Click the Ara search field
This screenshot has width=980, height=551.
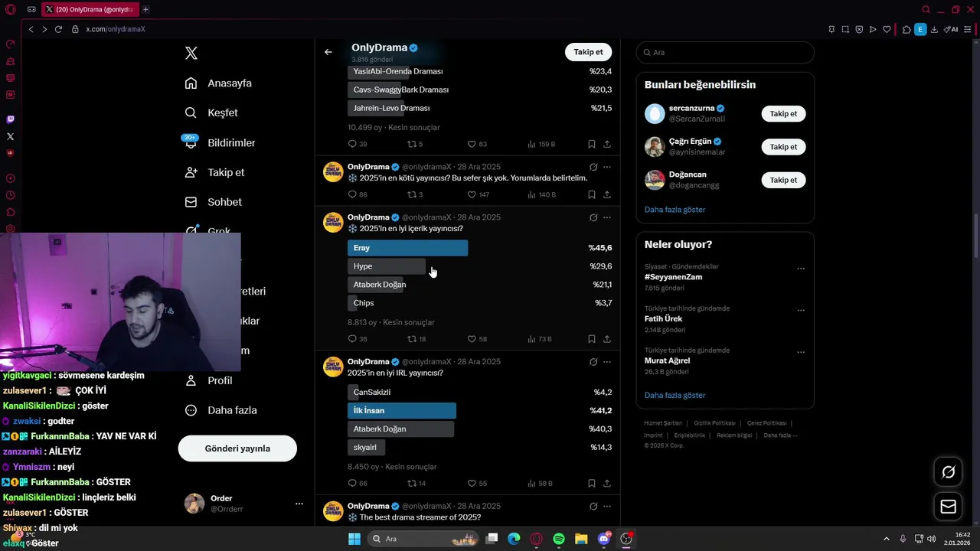pyautogui.click(x=725, y=53)
